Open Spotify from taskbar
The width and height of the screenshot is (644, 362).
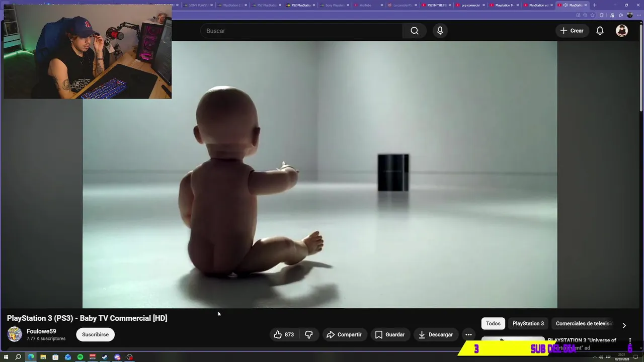click(80, 357)
